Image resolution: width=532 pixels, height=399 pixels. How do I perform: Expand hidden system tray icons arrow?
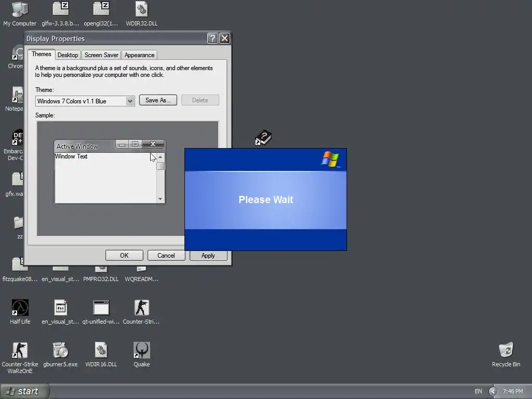click(493, 391)
